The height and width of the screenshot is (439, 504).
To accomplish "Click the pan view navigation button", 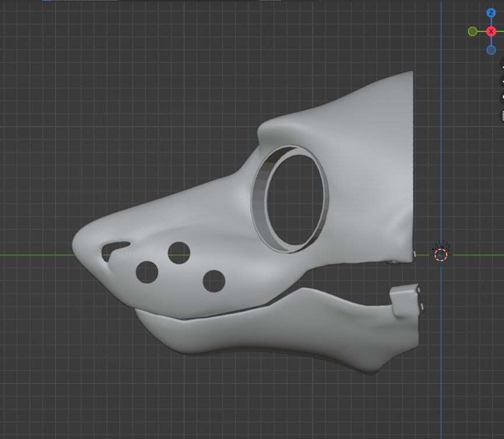I will pyautogui.click(x=502, y=83).
